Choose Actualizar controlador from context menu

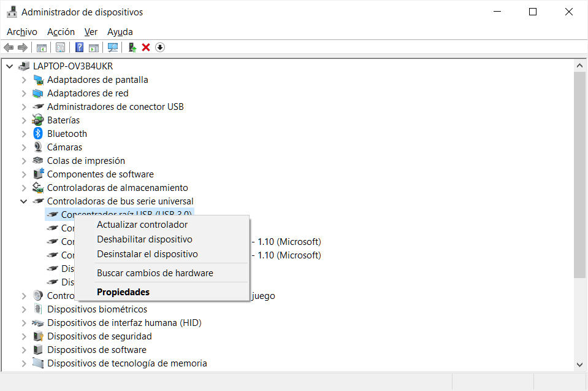point(162,225)
